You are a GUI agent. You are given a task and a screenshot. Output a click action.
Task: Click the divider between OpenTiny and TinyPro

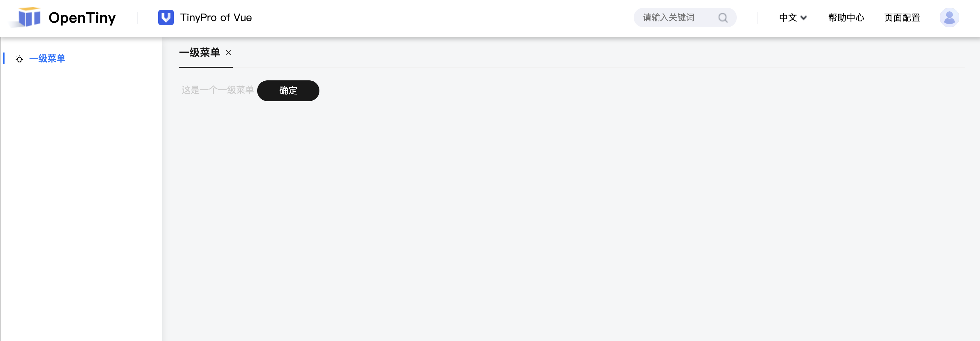pyautogui.click(x=137, y=18)
